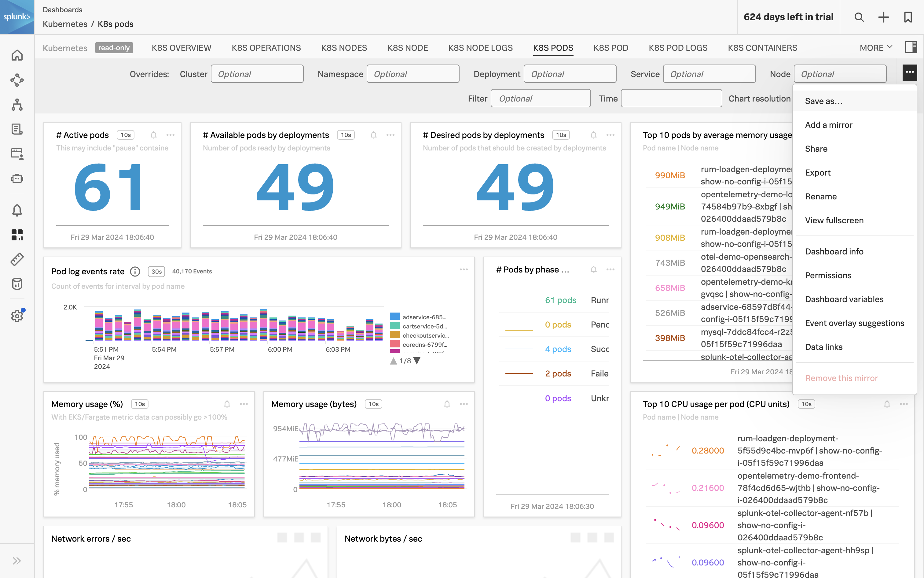
Task: Click Kubernetes breadcrumb link
Action: pyautogui.click(x=65, y=24)
